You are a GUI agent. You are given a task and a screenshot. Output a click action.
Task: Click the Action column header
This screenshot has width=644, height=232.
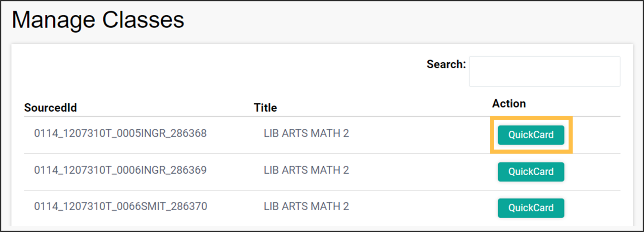[509, 103]
